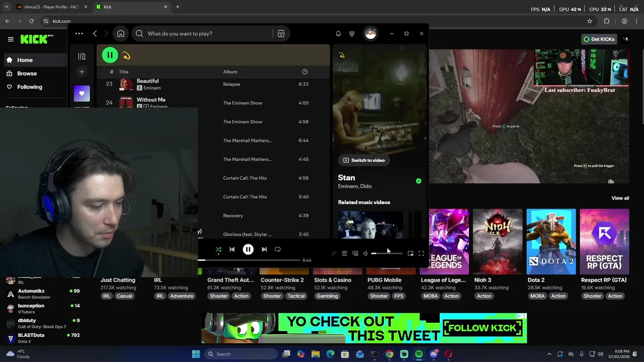Open Spotify queue view

(x=344, y=253)
